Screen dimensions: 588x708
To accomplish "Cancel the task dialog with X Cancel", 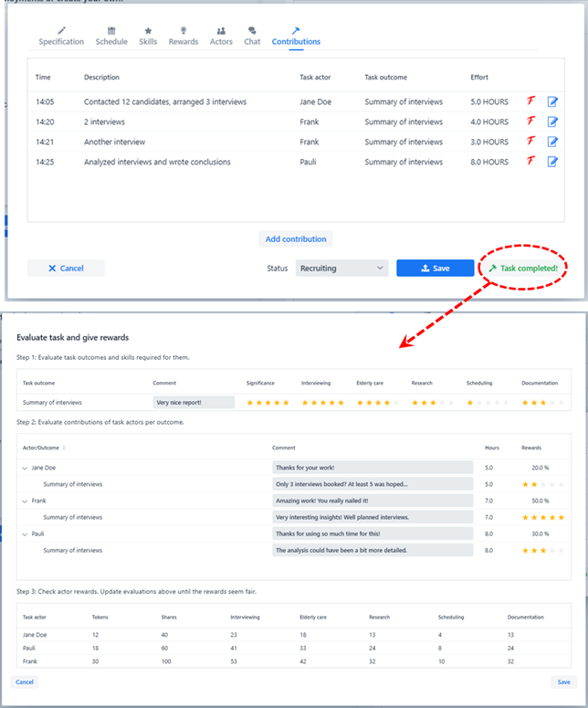I will (x=66, y=269).
